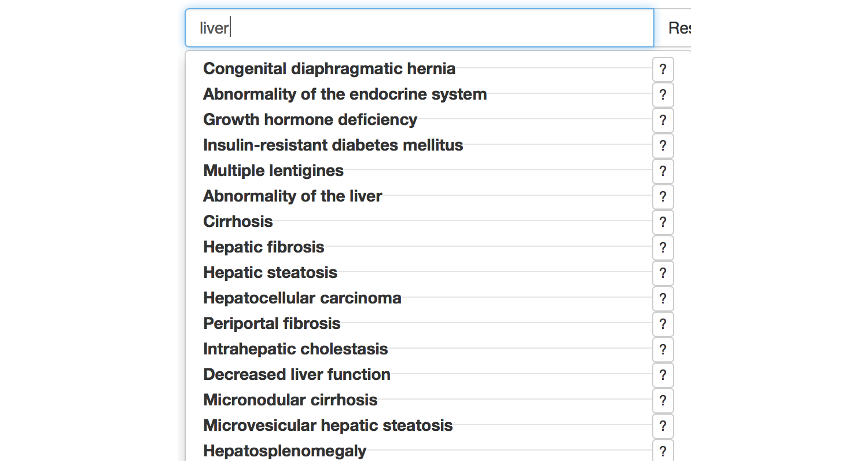Choose the Hepatosplenomegaly suggestion

click(285, 451)
